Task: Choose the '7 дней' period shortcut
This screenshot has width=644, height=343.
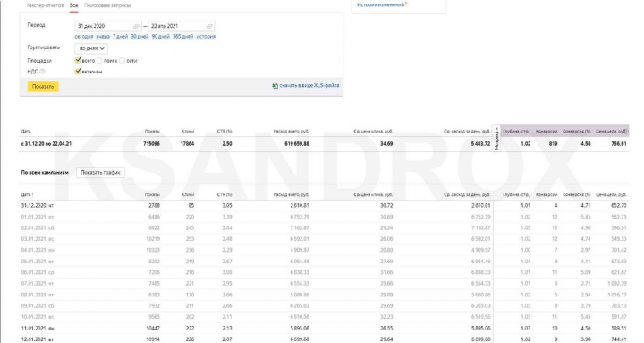Action: point(121,37)
